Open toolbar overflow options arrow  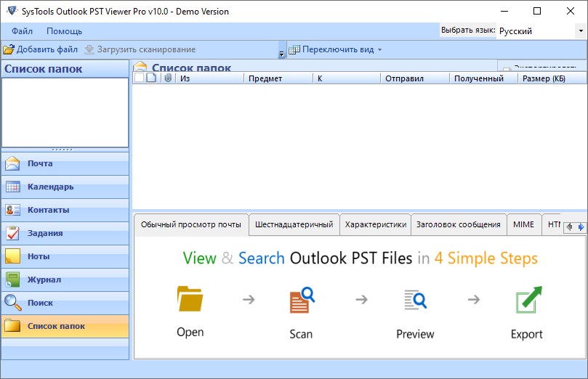coord(281,54)
